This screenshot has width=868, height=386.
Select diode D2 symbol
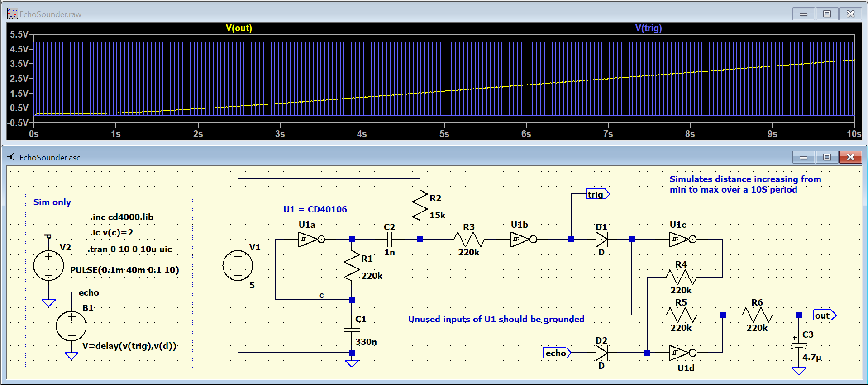(601, 353)
